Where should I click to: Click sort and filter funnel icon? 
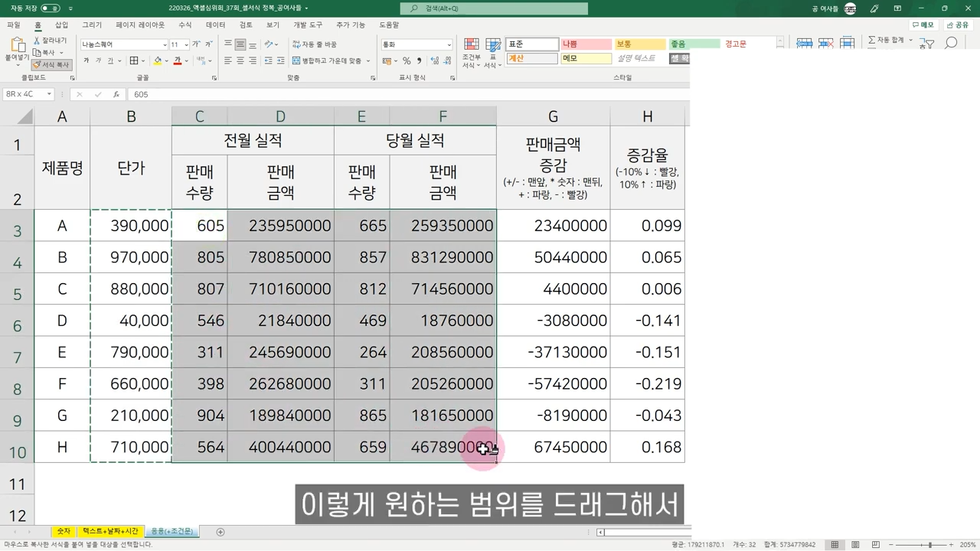click(x=929, y=44)
